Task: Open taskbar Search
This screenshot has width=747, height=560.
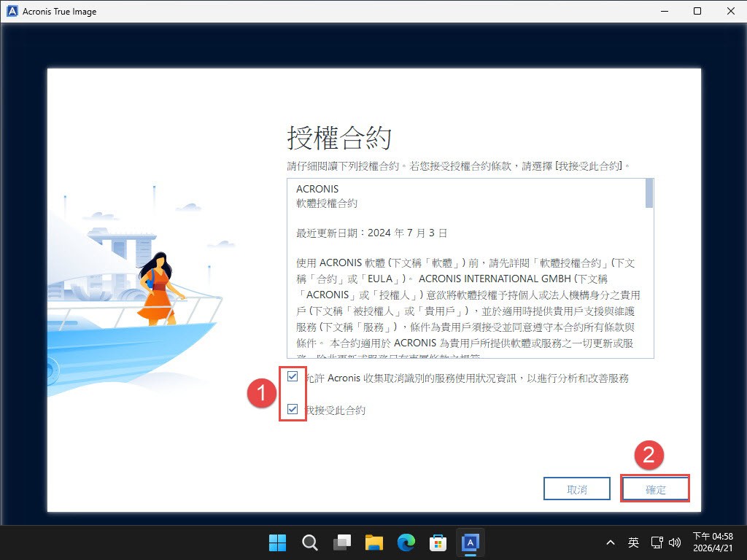Action: (x=309, y=542)
